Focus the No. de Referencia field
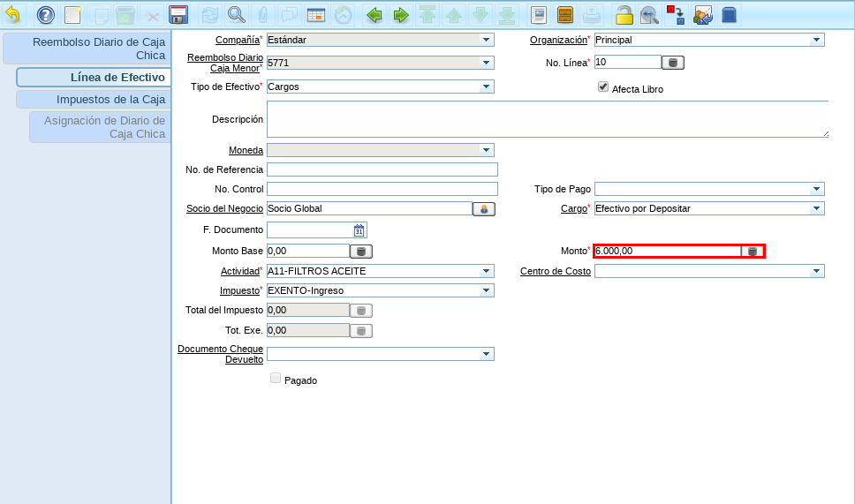 point(382,169)
